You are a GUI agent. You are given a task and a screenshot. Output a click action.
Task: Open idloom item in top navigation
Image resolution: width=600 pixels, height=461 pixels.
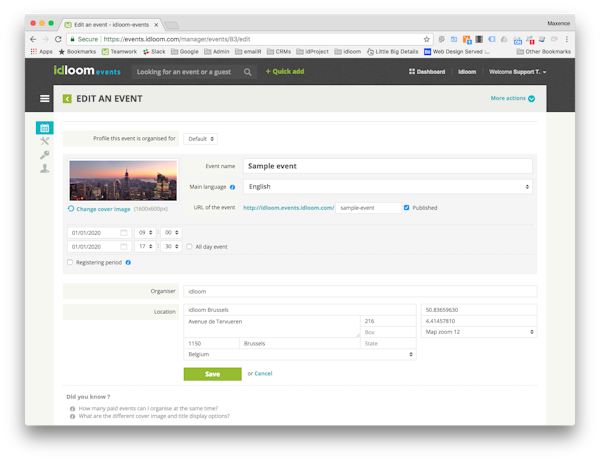pyautogui.click(x=467, y=72)
